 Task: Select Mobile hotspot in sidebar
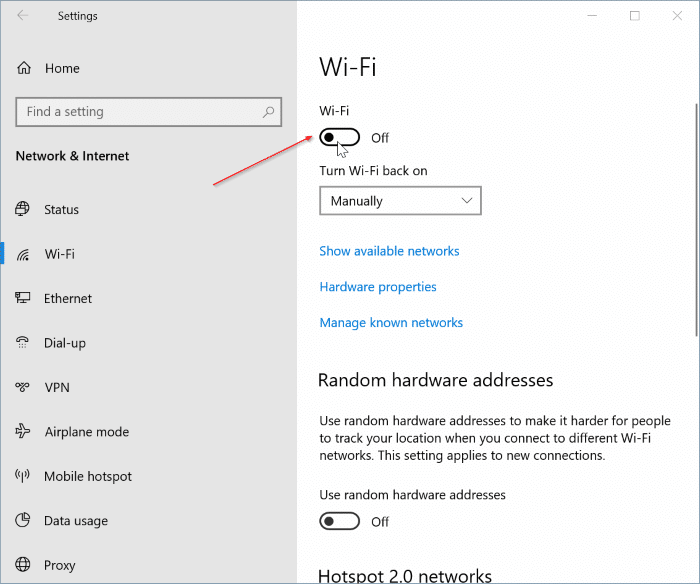(88, 476)
